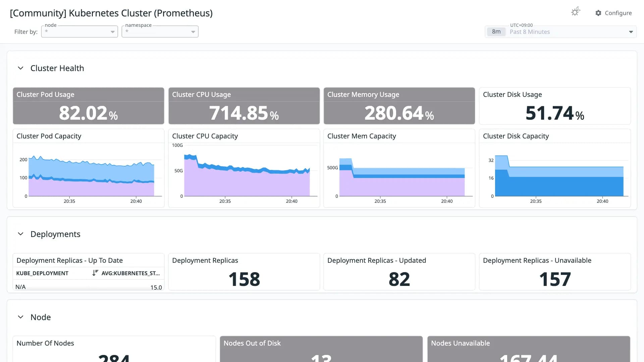Click the 8m time badge
Image resolution: width=644 pixels, height=362 pixels.
pos(496,32)
